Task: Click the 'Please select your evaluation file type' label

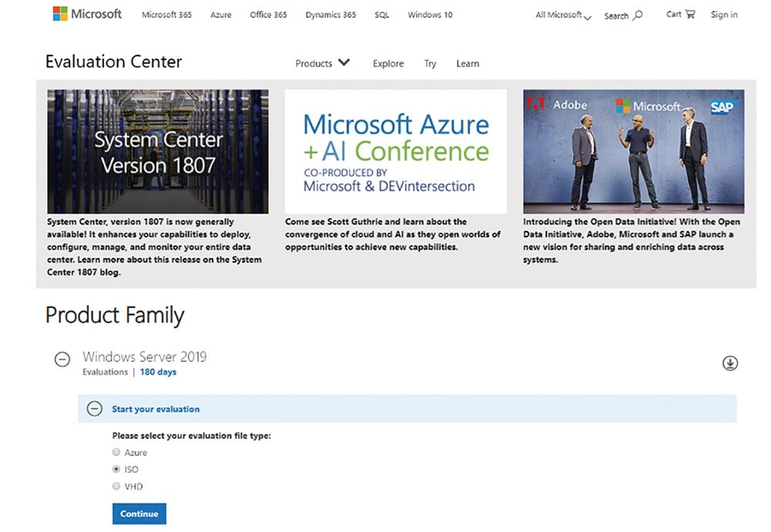Action: [x=192, y=436]
